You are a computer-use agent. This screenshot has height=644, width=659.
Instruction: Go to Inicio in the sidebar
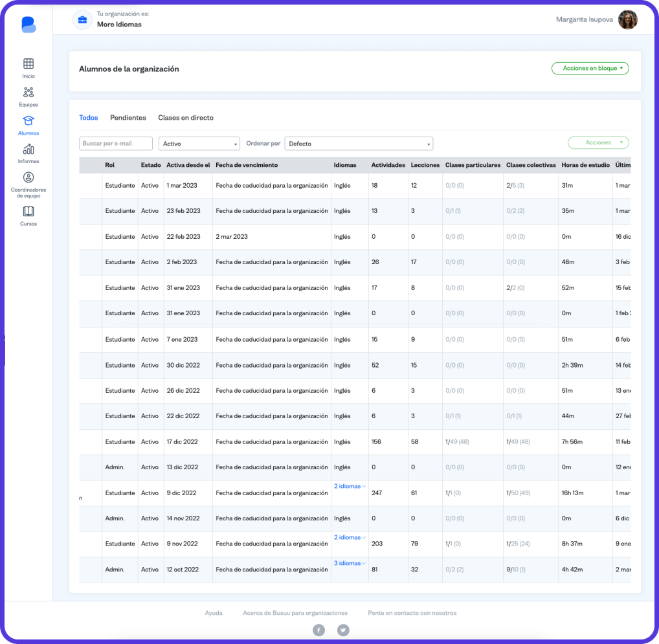28,68
